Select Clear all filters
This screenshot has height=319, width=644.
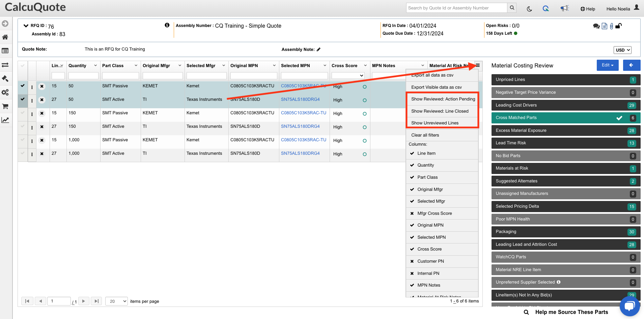point(442,135)
